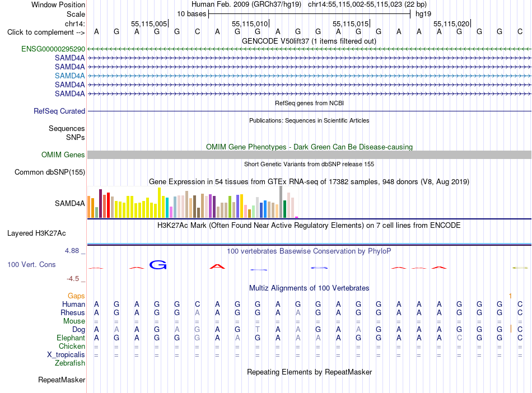Click the RefSeq Curated track label
This screenshot has height=393, width=532.
[59, 111]
